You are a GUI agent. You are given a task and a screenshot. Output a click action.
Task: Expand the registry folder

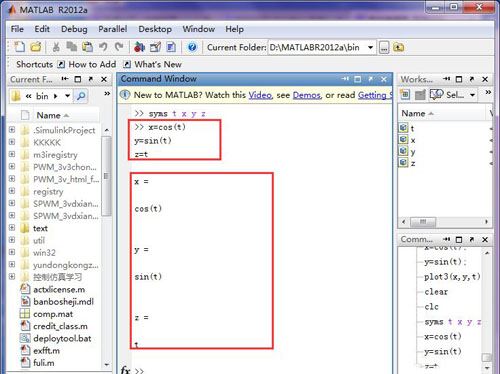12,191
